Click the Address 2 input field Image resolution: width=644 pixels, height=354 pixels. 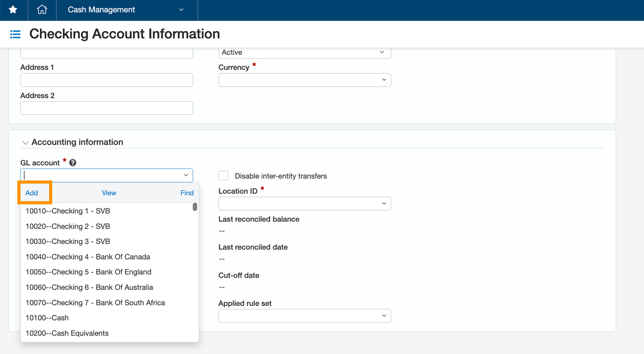click(107, 108)
